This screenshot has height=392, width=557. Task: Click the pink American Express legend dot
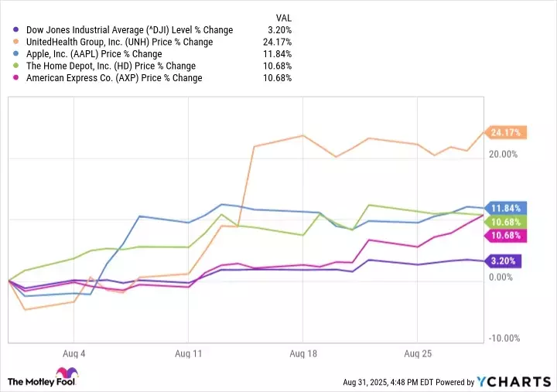[17, 78]
